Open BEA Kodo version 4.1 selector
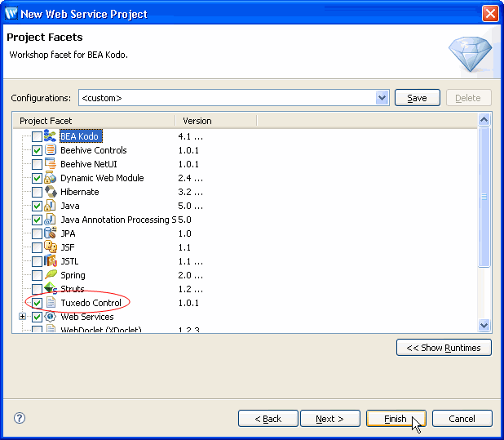Viewport: 504px width, 440px height. [x=191, y=136]
